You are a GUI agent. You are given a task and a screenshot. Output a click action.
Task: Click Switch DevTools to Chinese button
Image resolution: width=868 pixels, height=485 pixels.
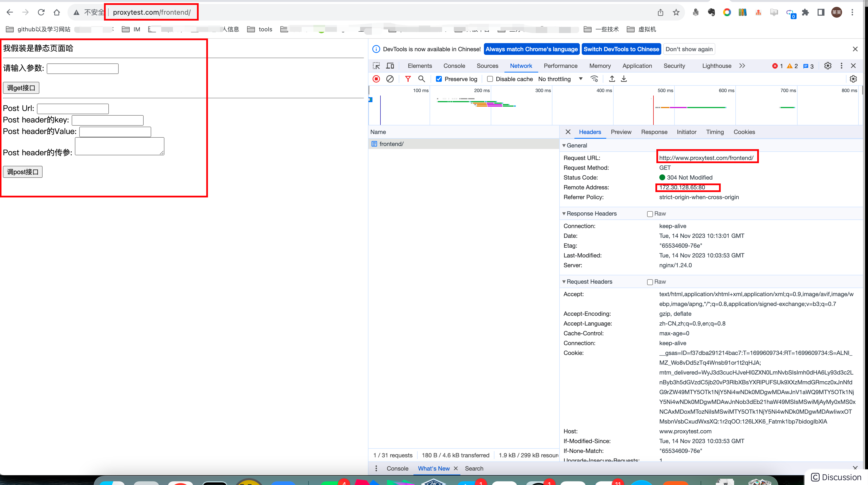coord(621,49)
